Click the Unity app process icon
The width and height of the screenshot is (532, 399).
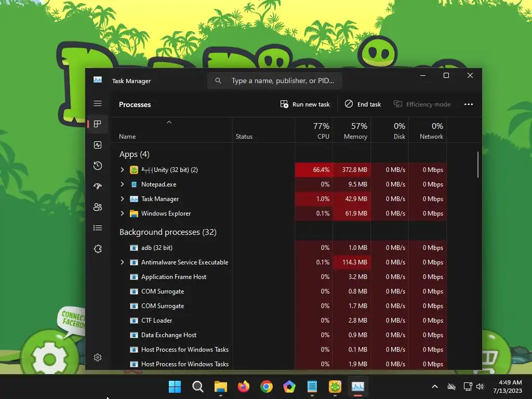(134, 170)
